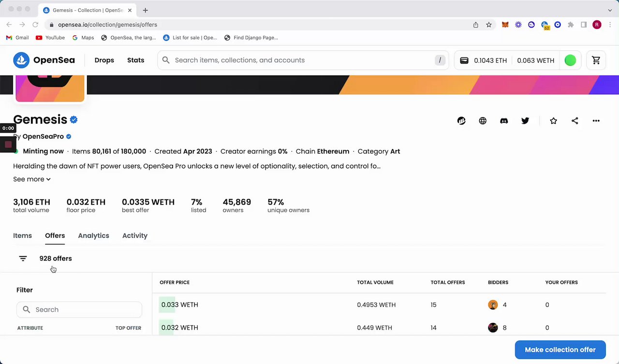Image resolution: width=619 pixels, height=364 pixels.
Task: Click the browser back arrow
Action: pos(9,25)
